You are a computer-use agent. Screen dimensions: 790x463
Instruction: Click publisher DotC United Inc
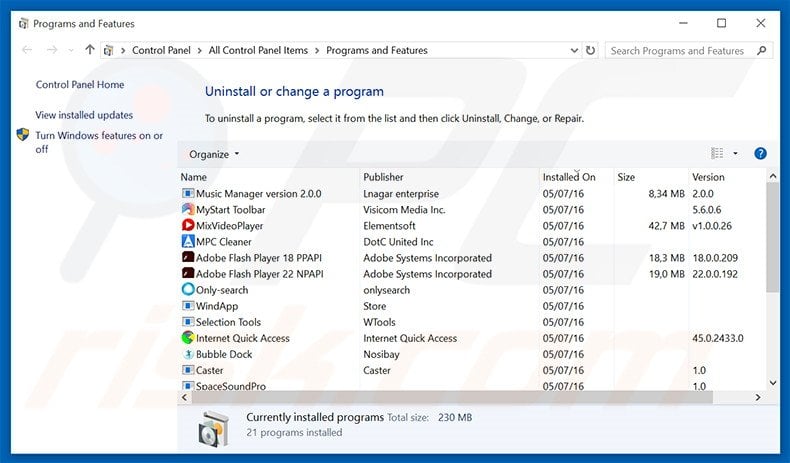(398, 242)
